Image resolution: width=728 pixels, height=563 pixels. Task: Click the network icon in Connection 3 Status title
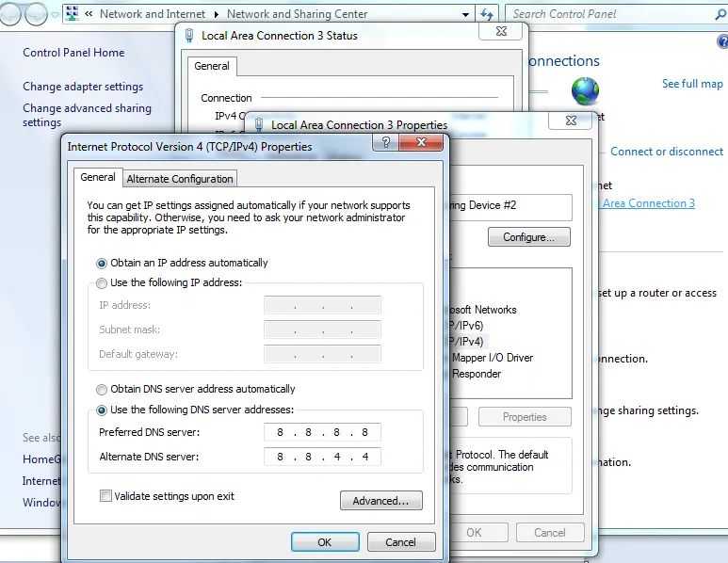[x=188, y=36]
